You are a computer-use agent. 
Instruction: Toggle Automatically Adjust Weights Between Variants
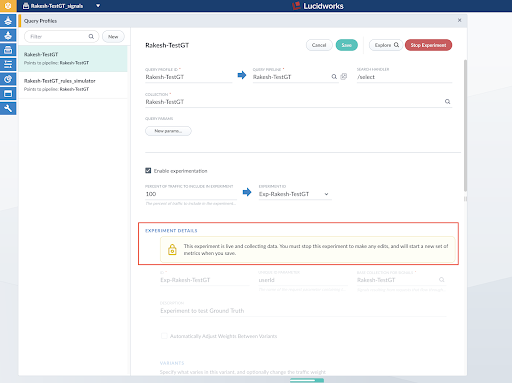[164, 336]
